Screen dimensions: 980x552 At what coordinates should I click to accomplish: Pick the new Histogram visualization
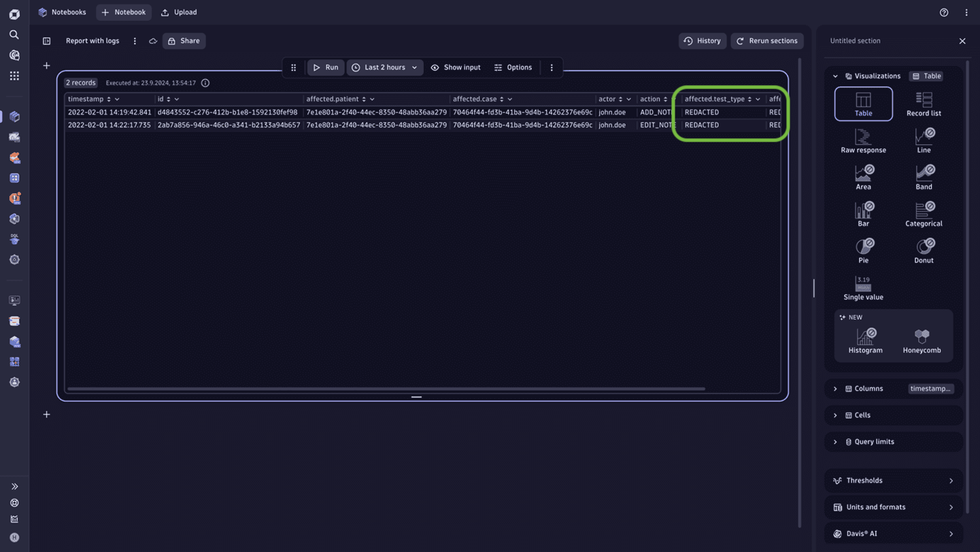tap(865, 339)
